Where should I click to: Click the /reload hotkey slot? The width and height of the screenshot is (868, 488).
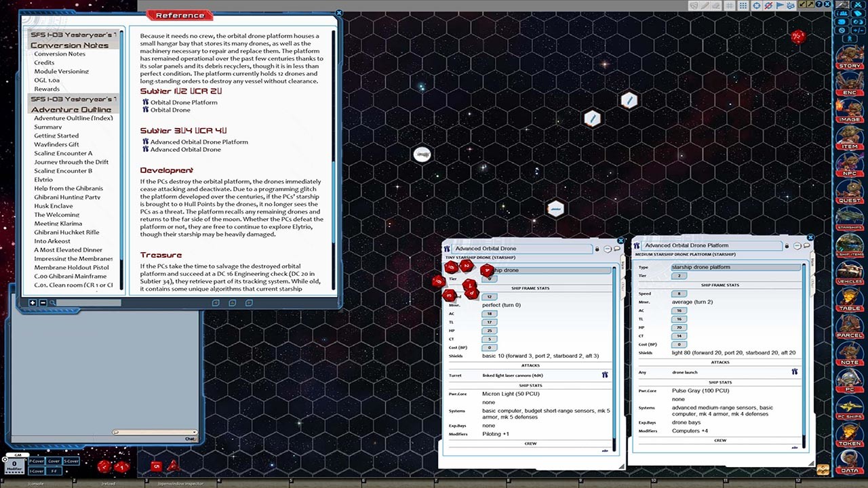coord(108,483)
